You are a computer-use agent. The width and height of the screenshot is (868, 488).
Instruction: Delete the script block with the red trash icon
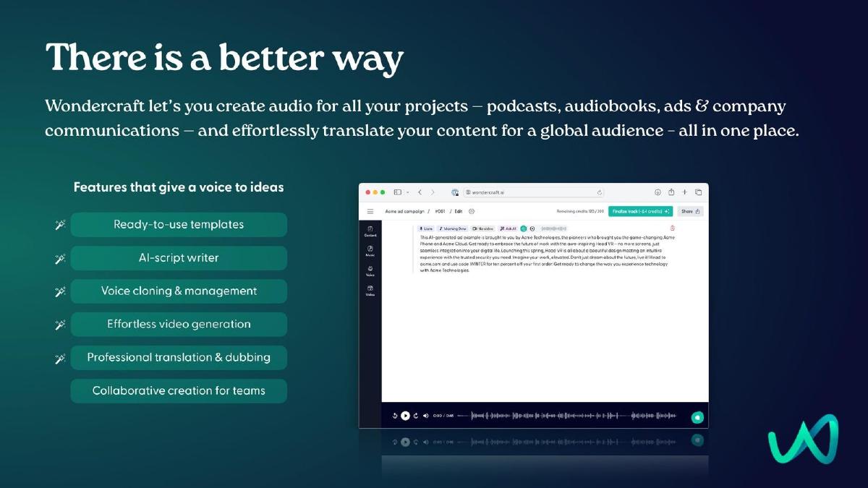click(673, 228)
